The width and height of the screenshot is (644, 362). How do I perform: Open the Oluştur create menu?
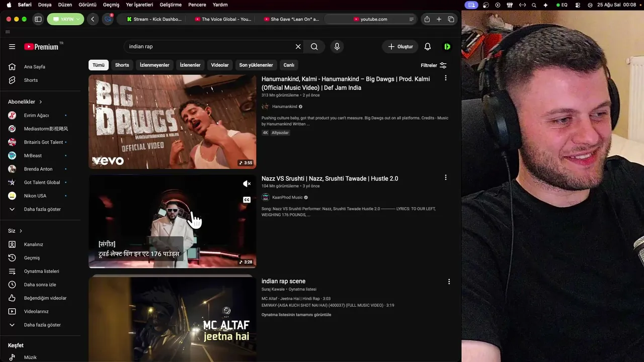point(400,47)
